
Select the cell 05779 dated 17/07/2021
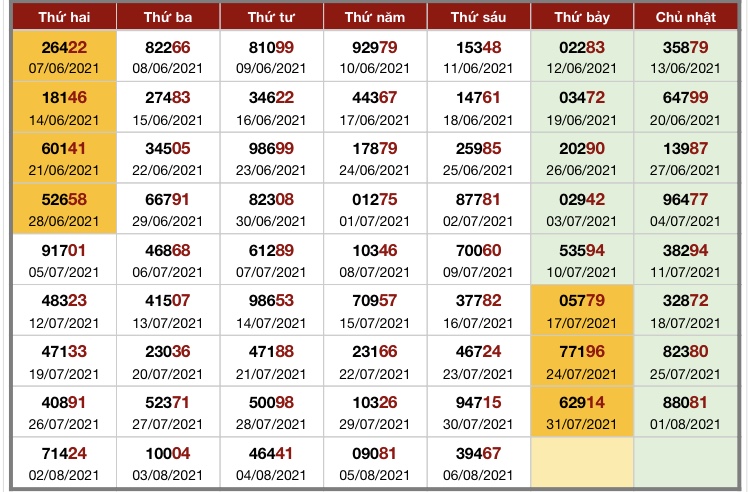(x=581, y=311)
